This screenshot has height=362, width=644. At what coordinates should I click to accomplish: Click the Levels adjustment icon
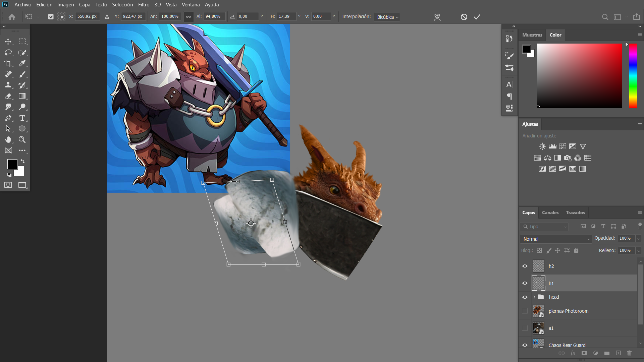(x=552, y=146)
